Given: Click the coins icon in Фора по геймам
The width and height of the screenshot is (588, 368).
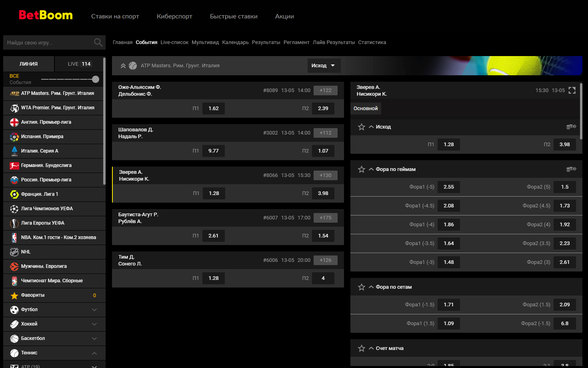Looking at the screenshot, I should click(571, 169).
